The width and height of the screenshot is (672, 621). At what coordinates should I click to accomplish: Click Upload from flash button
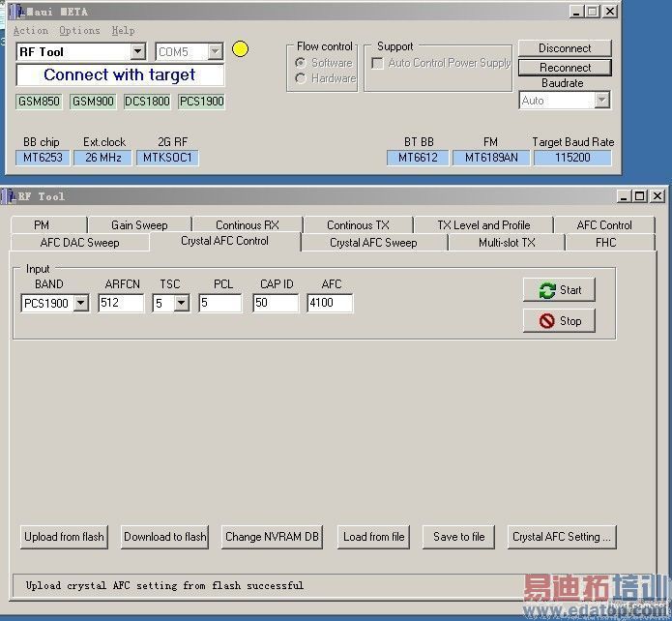point(64,537)
